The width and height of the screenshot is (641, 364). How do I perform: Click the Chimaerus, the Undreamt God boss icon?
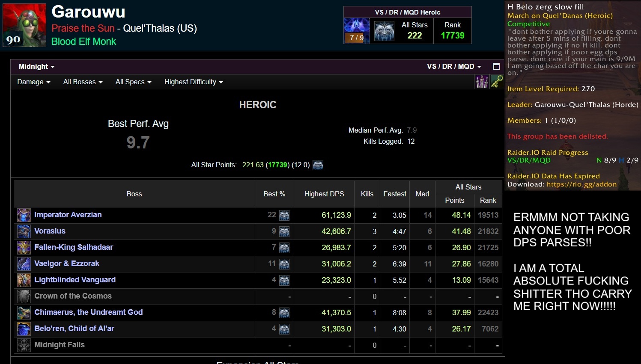[24, 313]
